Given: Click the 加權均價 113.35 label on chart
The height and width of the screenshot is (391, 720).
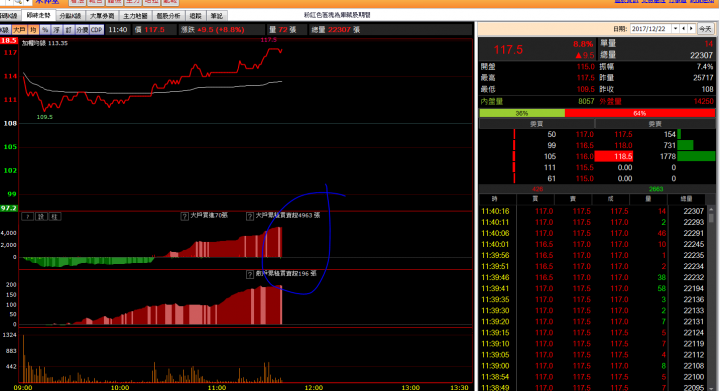Looking at the screenshot, I should click(x=45, y=43).
